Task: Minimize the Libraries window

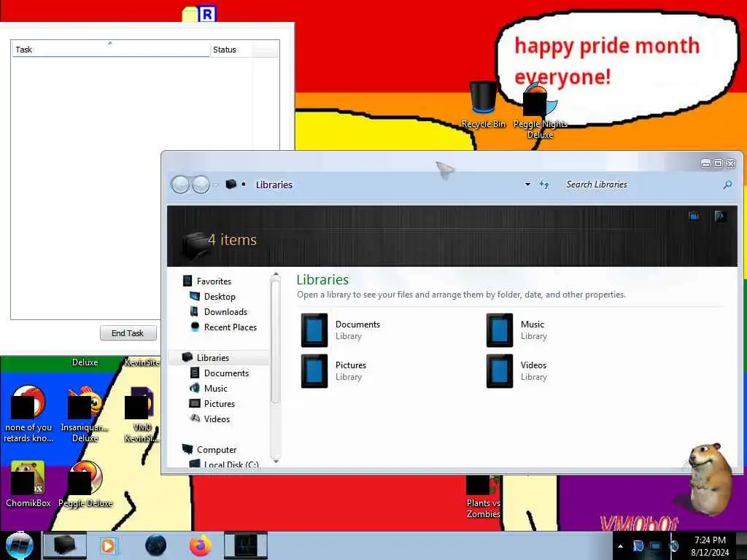Action: coord(705,164)
